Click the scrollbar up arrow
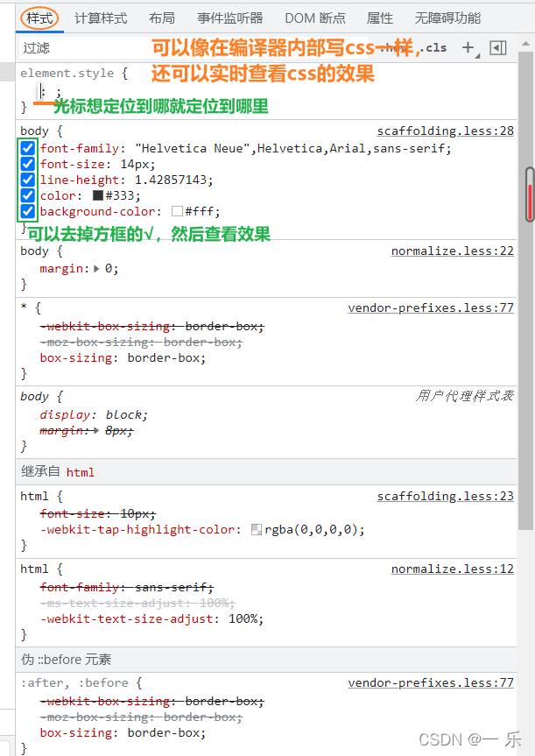The width and height of the screenshot is (535, 756). point(526,46)
